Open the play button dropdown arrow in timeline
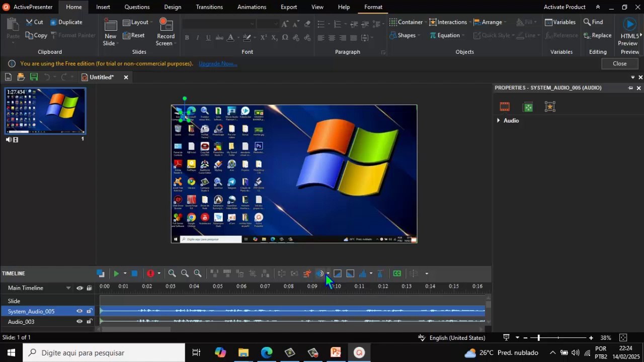The width and height of the screenshot is (644, 362). 125,274
